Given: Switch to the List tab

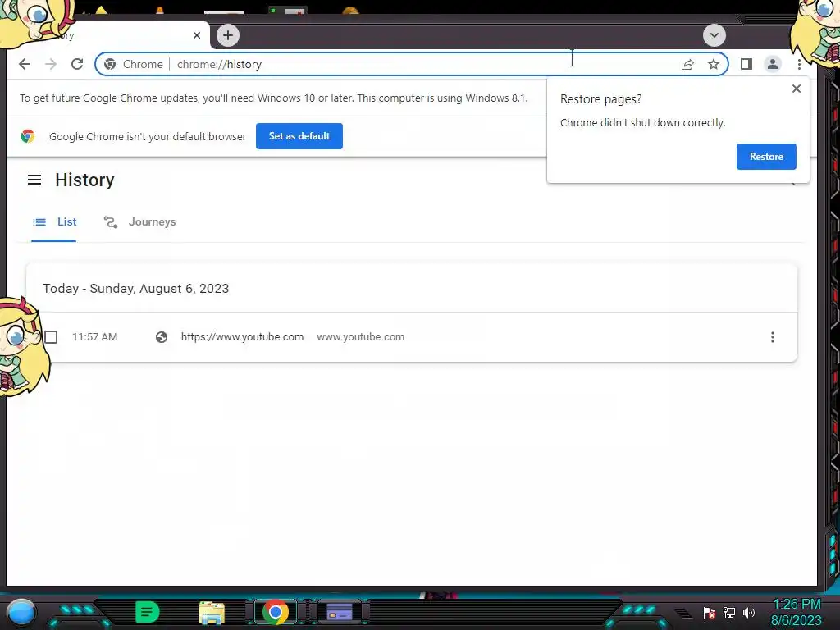Looking at the screenshot, I should (x=54, y=222).
